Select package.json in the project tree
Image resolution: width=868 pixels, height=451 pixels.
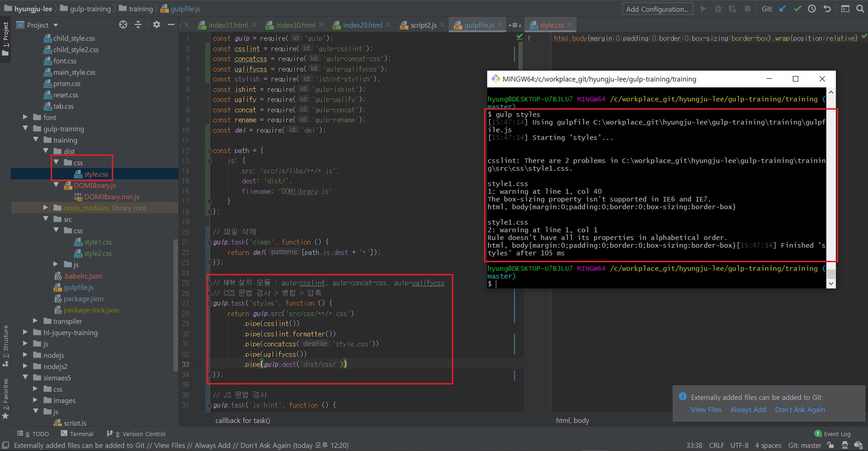[x=83, y=299]
